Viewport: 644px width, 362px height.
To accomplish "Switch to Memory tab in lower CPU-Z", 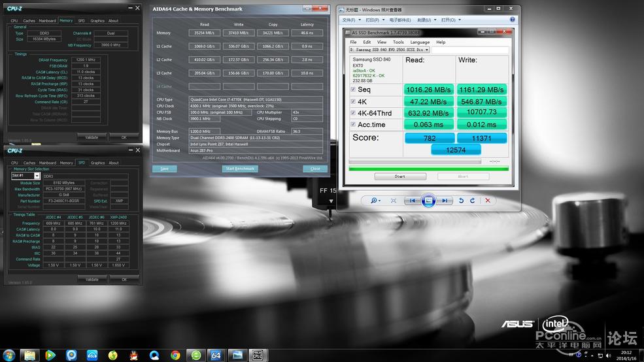I will pyautogui.click(x=66, y=163).
